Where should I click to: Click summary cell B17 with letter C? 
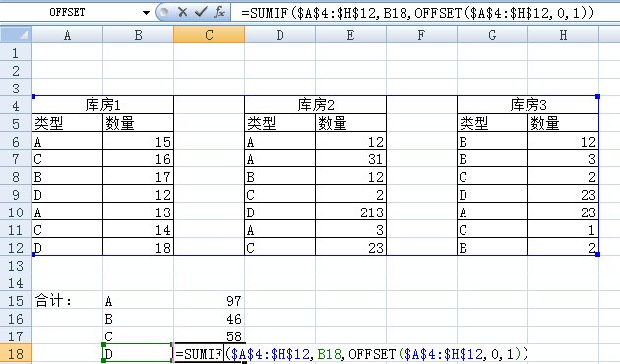[138, 335]
